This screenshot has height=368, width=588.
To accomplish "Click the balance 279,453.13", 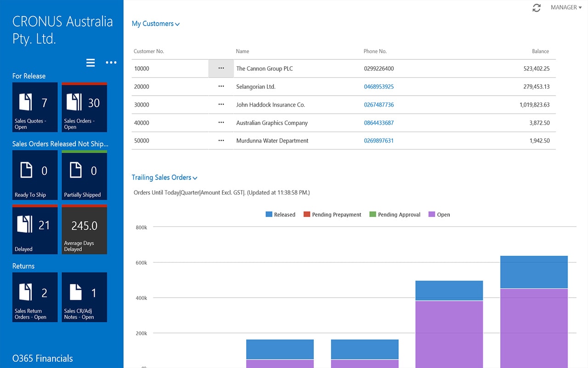I will pos(537,87).
